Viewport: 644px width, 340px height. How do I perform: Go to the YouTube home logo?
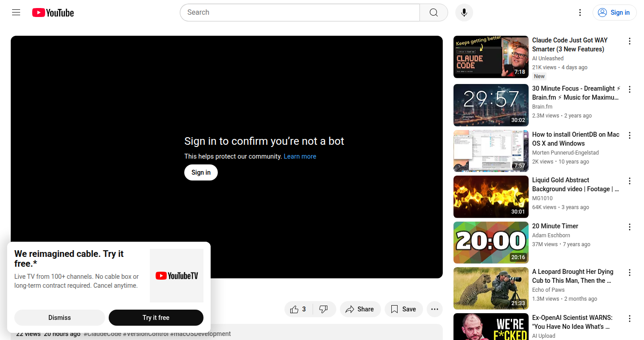tap(53, 13)
